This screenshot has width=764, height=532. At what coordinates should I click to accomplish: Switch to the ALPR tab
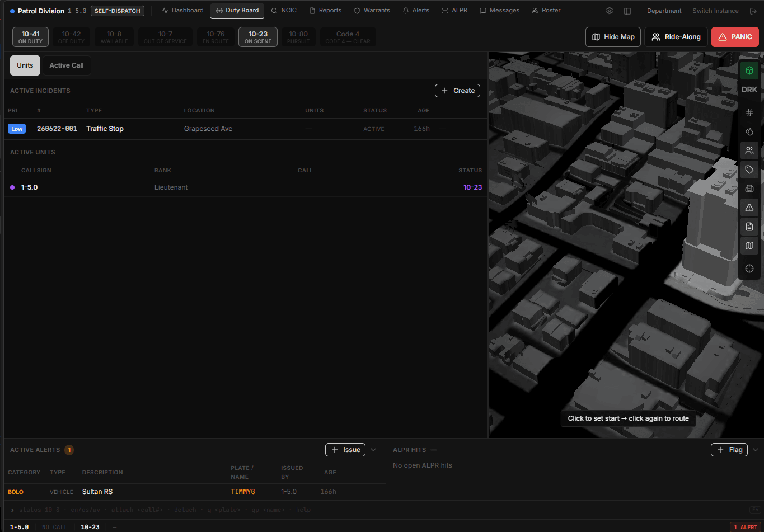coord(454,11)
